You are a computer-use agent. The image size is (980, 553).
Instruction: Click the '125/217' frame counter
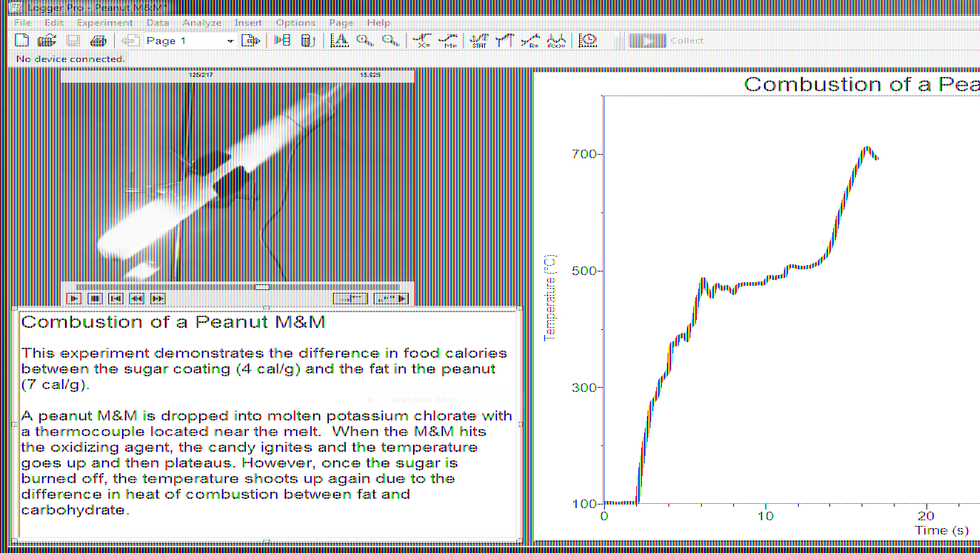tap(200, 75)
